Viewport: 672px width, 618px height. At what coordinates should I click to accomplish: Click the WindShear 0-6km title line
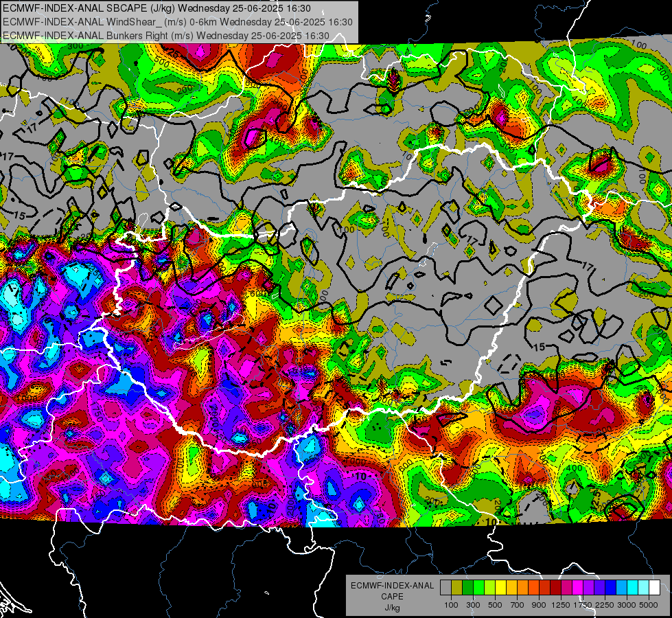[x=177, y=22]
